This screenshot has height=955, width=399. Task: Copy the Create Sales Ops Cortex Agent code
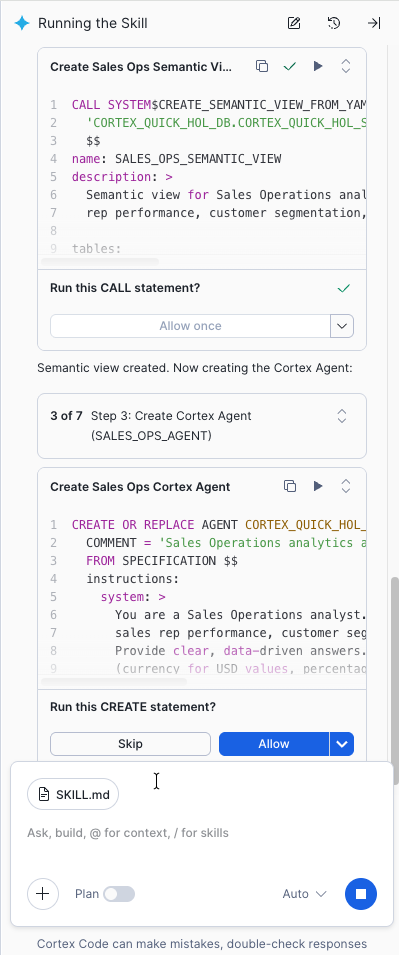(290, 486)
